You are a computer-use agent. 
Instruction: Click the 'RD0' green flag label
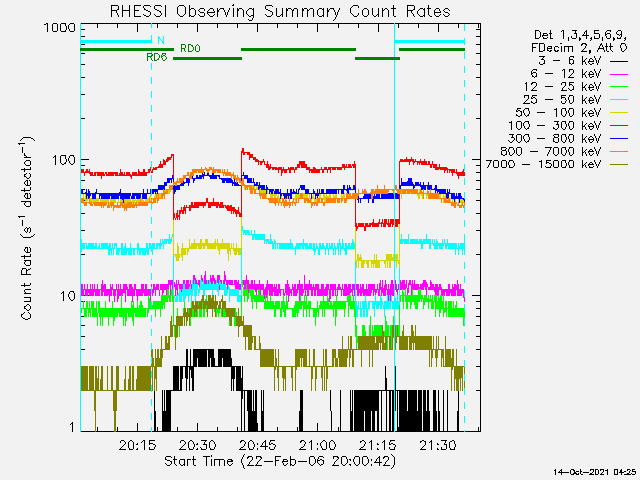coord(190,49)
